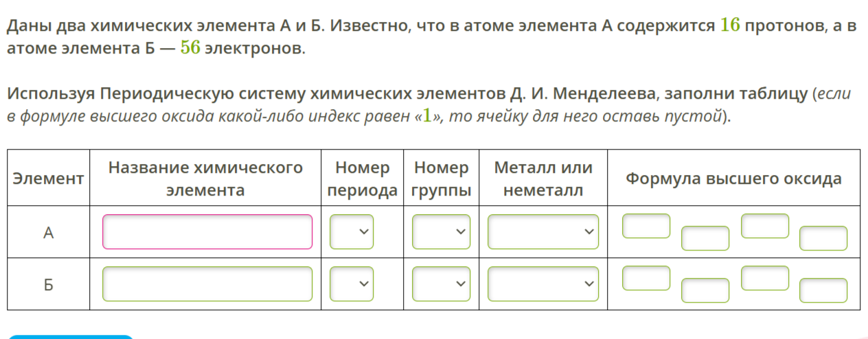Click second symbol box in row Б oxide formula

point(765,278)
